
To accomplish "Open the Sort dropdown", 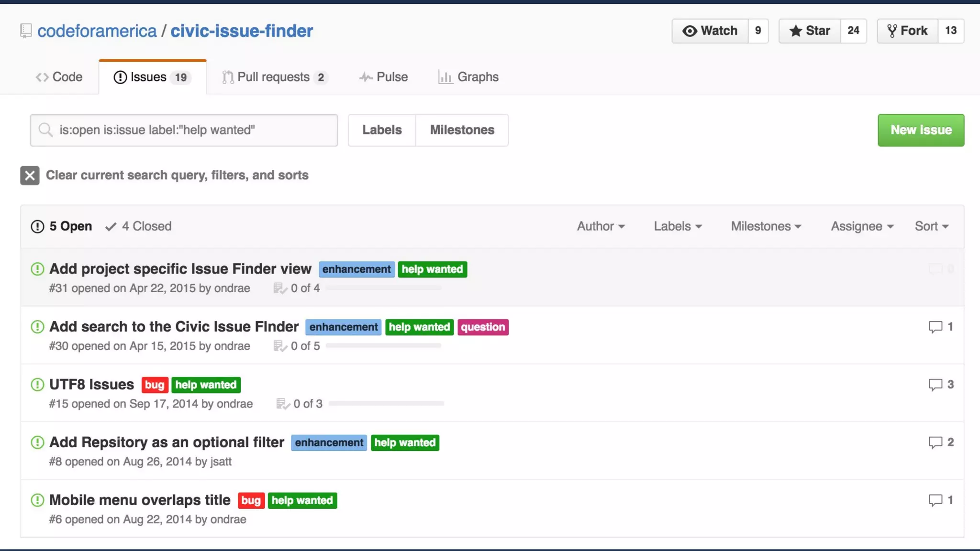I will coord(931,226).
